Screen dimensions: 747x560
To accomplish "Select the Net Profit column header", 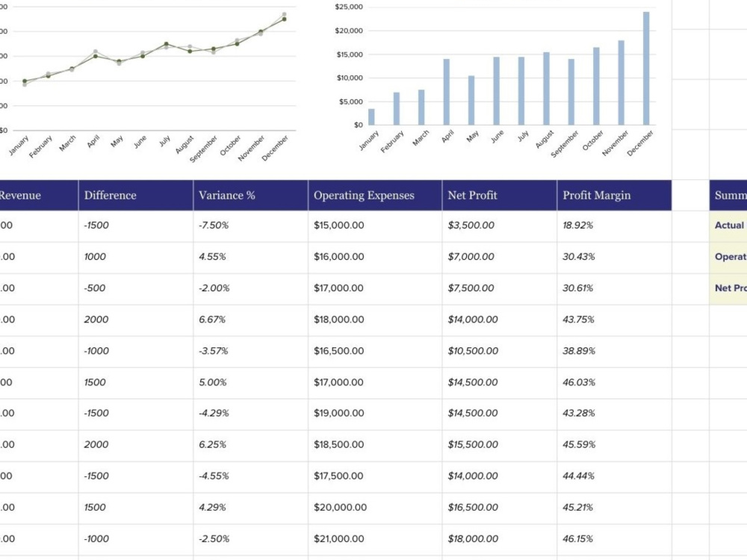I will [499, 195].
